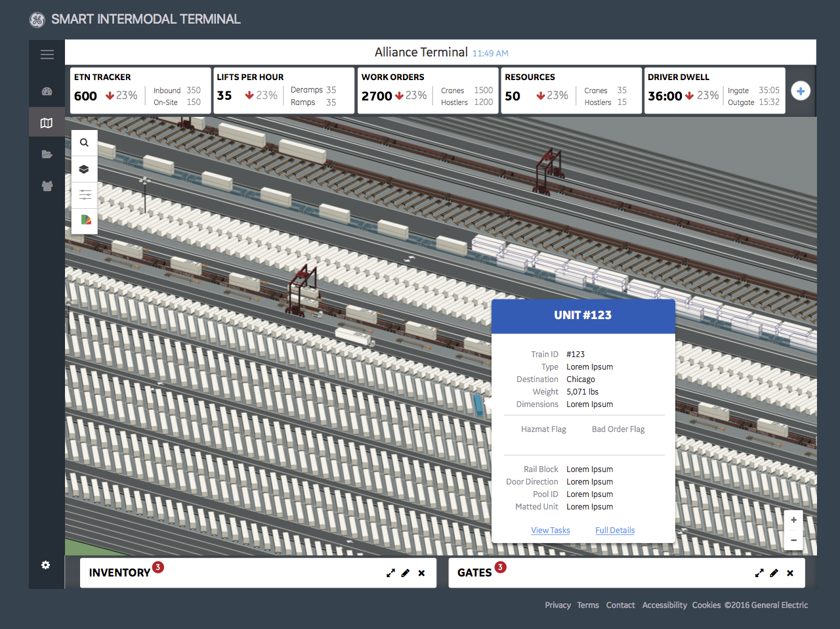Click the INVENTORY panel title
Screen dimensions: 840x629
119,573
